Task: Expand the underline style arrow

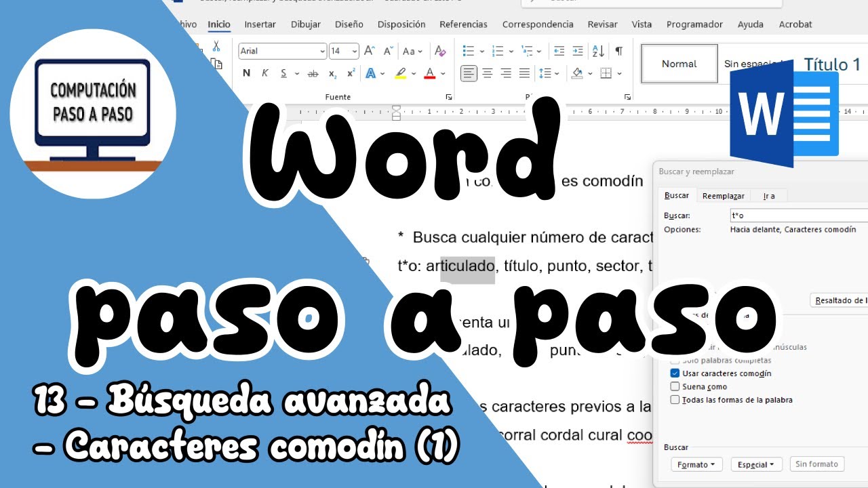Action: click(297, 73)
